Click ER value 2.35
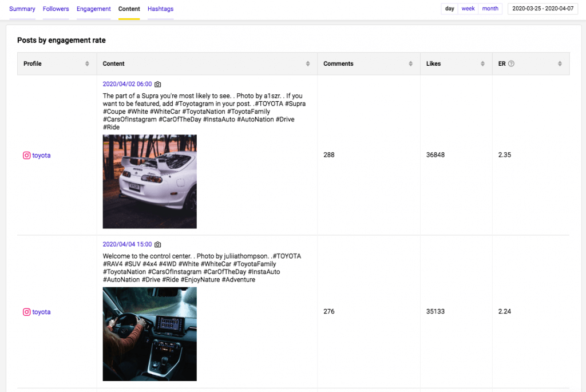The image size is (586, 392). (x=505, y=155)
